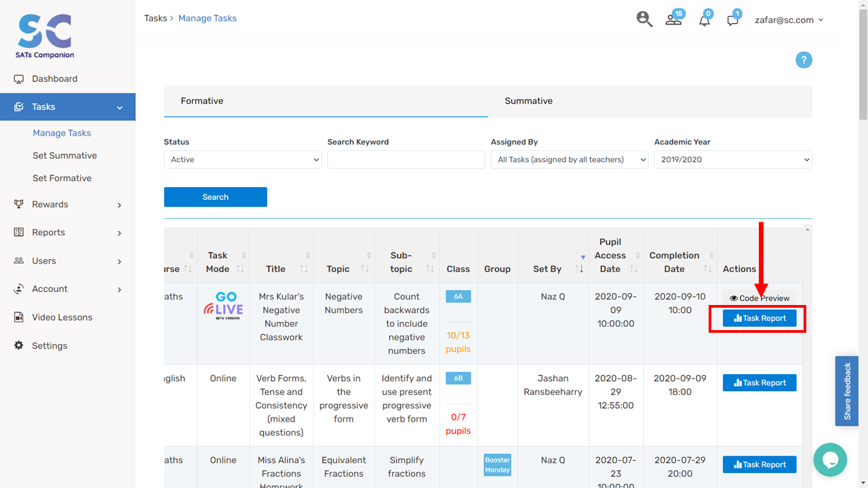The width and height of the screenshot is (868, 488).
Task: Expand the Users sidebar section
Action: [119, 262]
